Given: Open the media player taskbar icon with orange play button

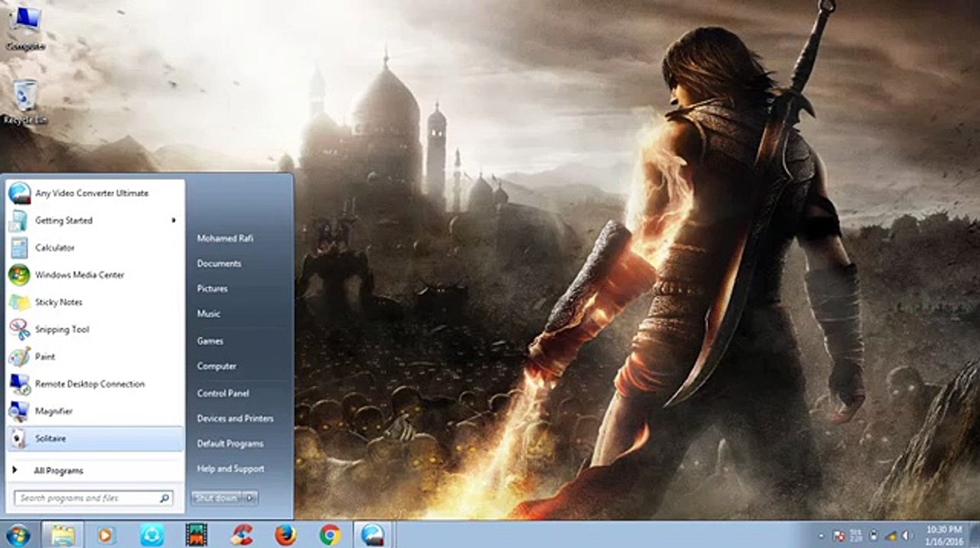Looking at the screenshot, I should 107,535.
